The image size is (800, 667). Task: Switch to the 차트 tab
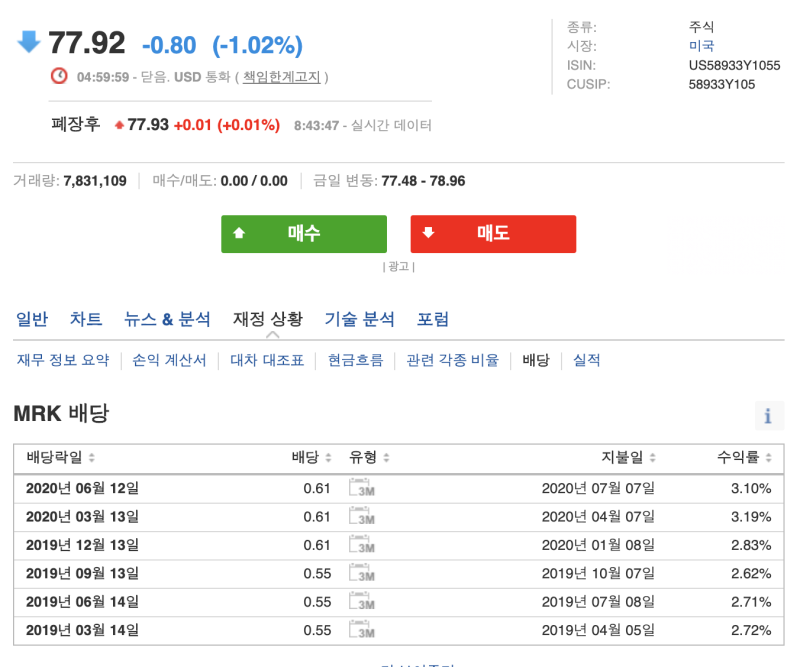coord(86,319)
